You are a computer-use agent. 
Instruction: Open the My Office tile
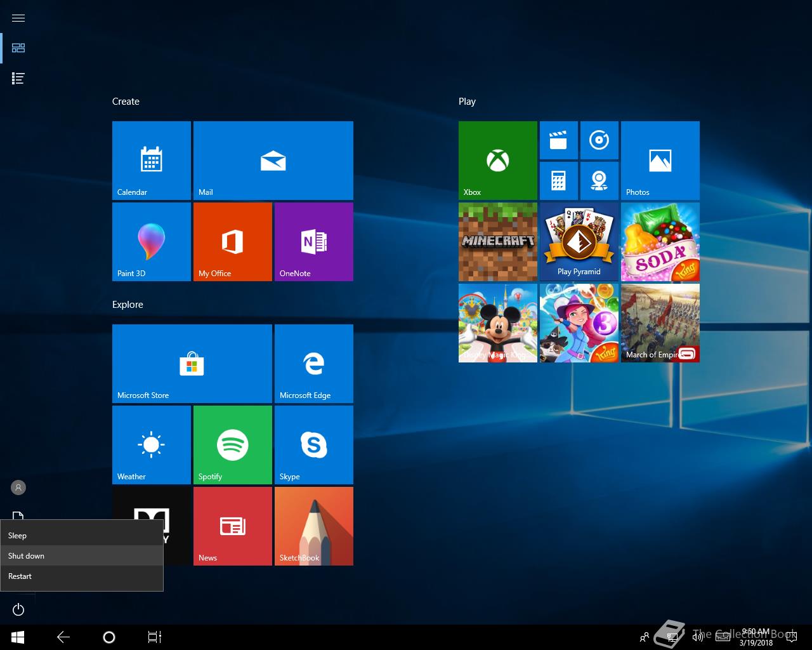233,242
